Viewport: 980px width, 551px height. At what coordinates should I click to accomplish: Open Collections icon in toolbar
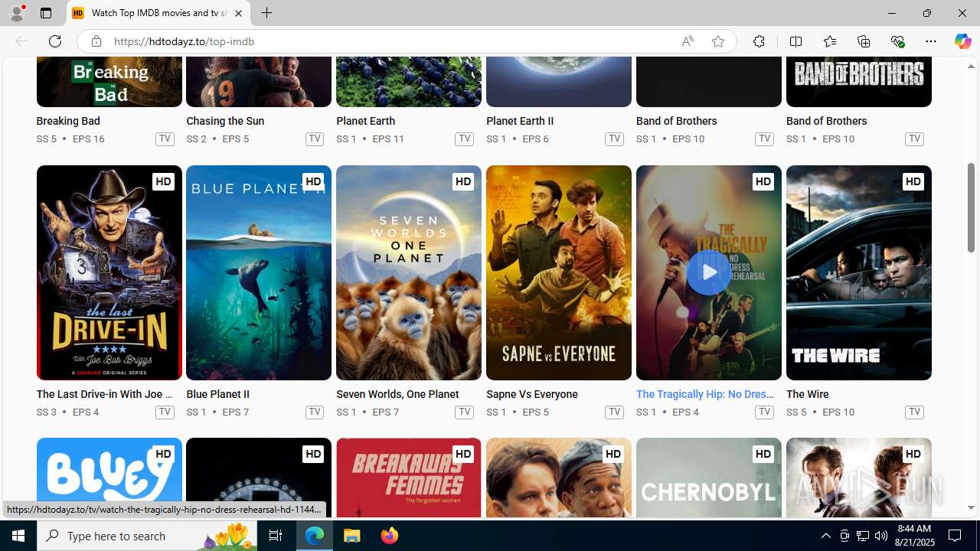[863, 41]
